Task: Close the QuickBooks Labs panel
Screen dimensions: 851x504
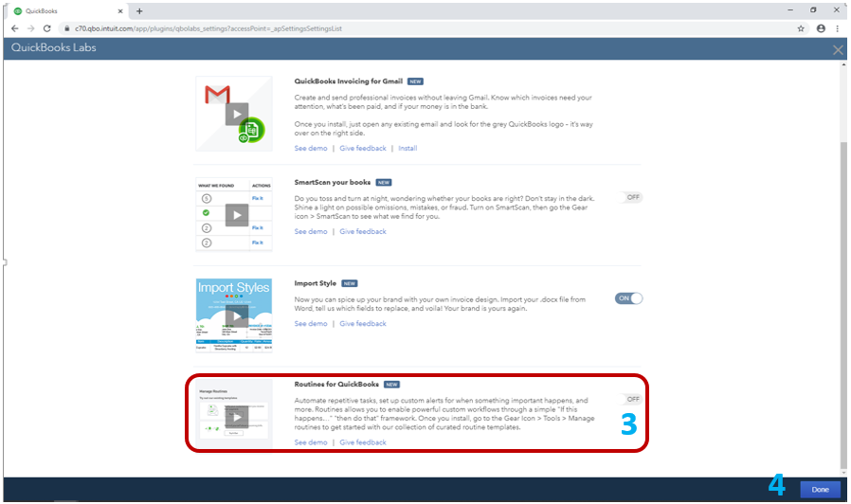Action: coord(838,50)
